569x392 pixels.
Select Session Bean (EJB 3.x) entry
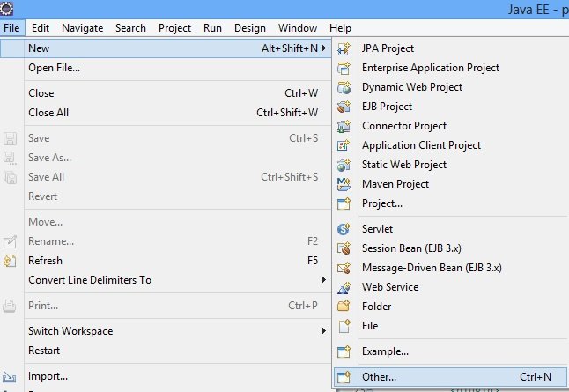click(x=450, y=248)
